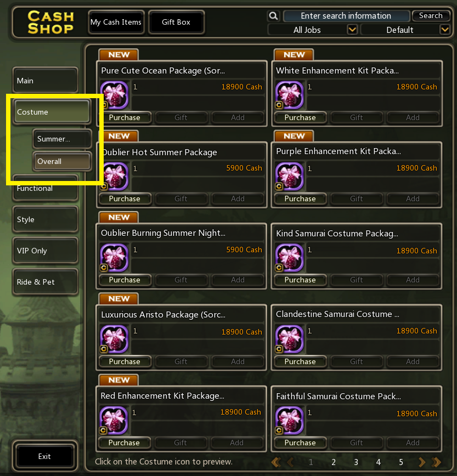This screenshot has width=457, height=476.
Task: Preview the Faithful Samurai Costume Package icon
Action: (289, 421)
